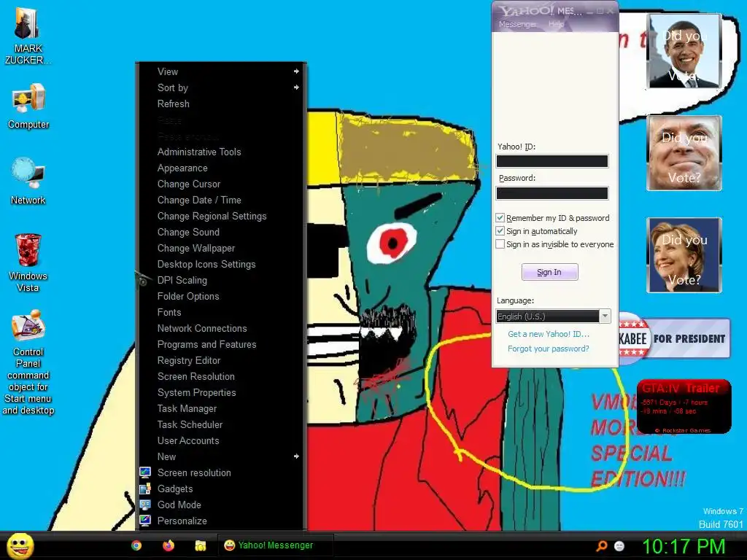Choose Programs and Features entry

click(222, 344)
